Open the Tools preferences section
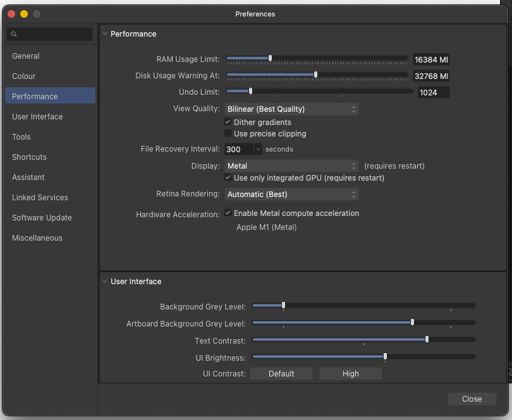The height and width of the screenshot is (420, 512). 21,136
